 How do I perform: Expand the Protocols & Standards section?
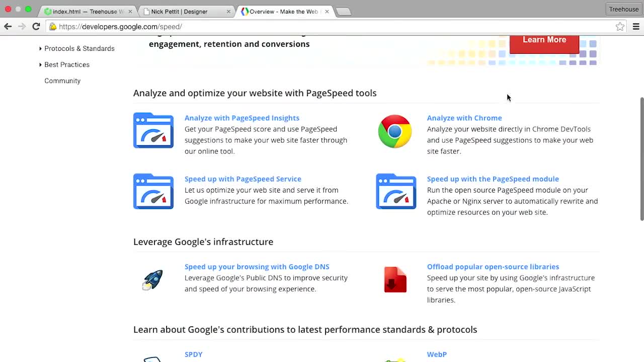pos(79,48)
